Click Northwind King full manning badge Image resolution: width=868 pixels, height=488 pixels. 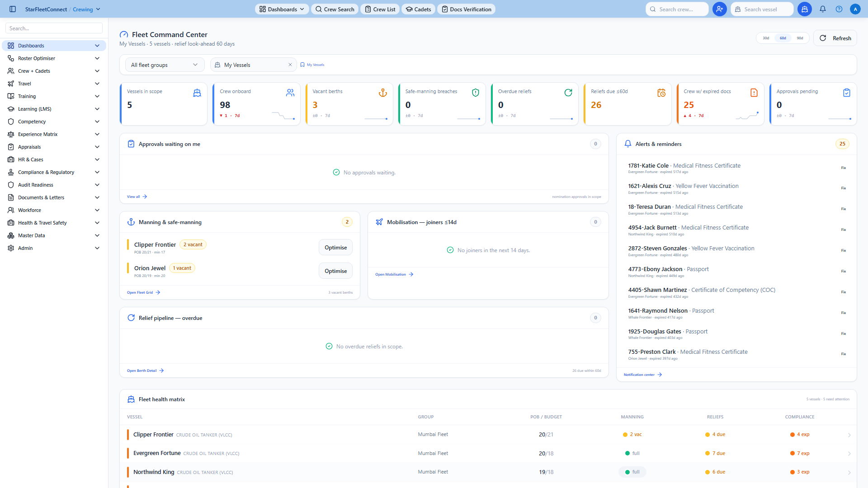(x=632, y=472)
